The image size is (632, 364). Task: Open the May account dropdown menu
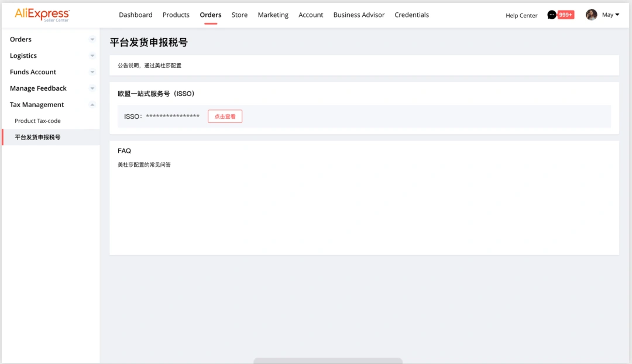tap(609, 14)
